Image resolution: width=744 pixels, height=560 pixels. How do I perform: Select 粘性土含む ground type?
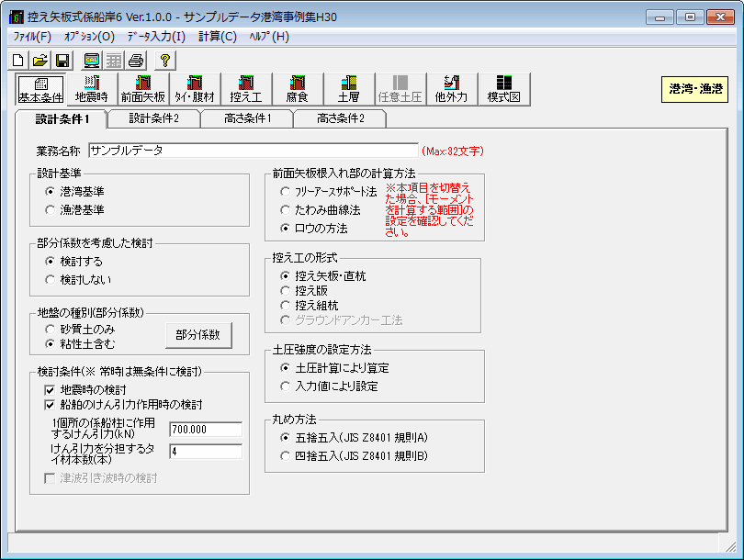point(80,343)
